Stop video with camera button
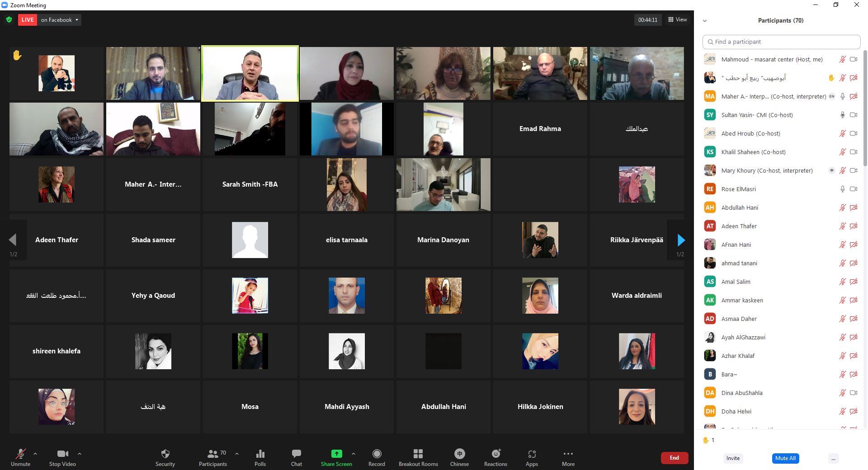This screenshot has width=868, height=470. click(62, 454)
